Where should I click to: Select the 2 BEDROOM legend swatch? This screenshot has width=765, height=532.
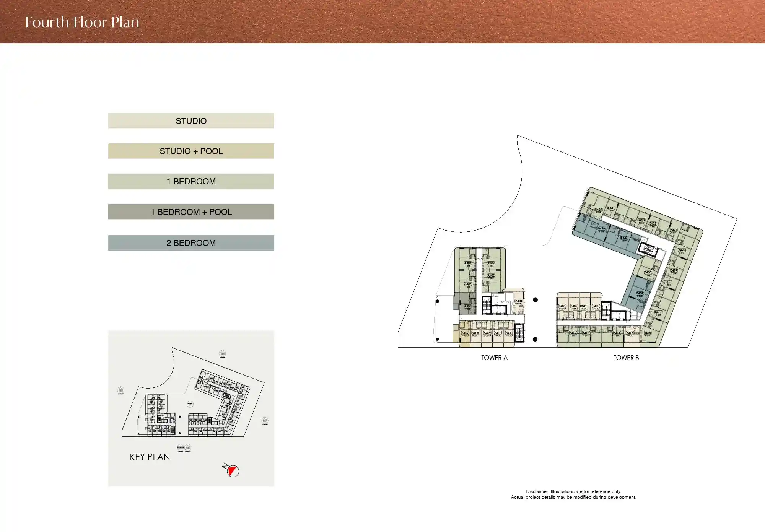(191, 243)
